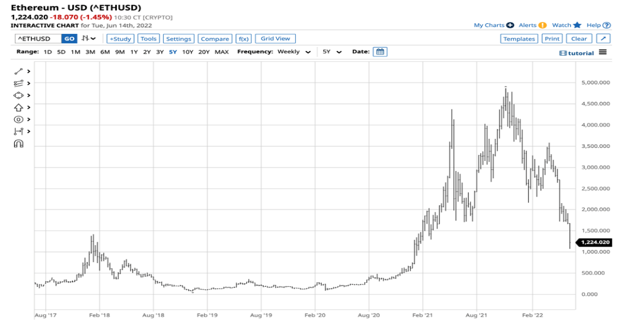Toggle the magnet snap tool

point(18,144)
